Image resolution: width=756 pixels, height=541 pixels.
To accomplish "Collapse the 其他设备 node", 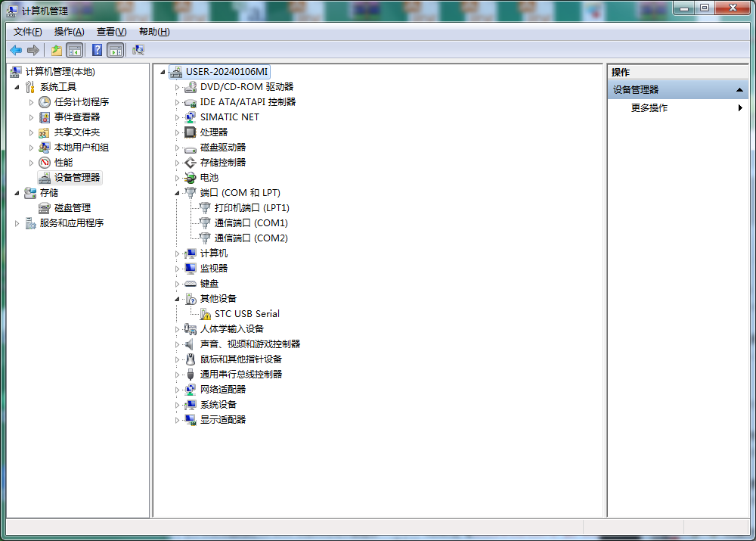I will tap(177, 299).
